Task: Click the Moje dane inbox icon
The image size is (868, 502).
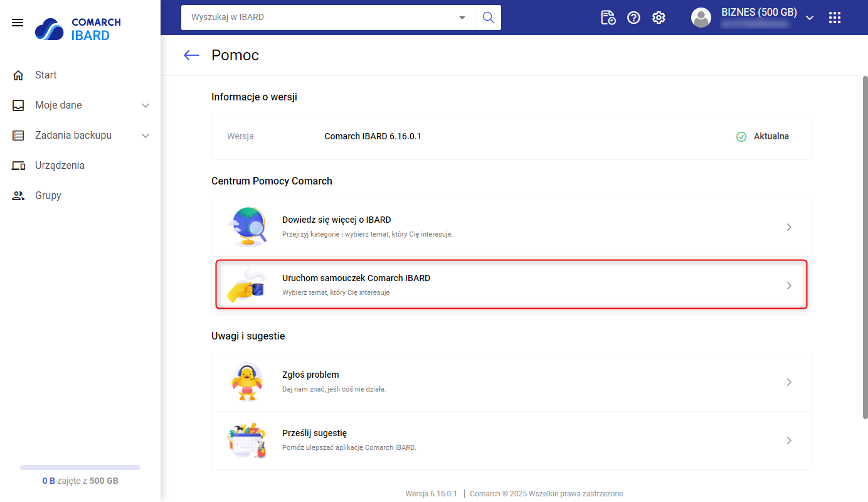Action: [18, 105]
